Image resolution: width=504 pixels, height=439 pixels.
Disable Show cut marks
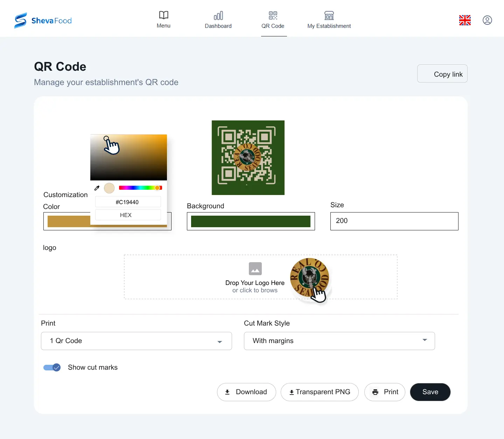[52, 367]
